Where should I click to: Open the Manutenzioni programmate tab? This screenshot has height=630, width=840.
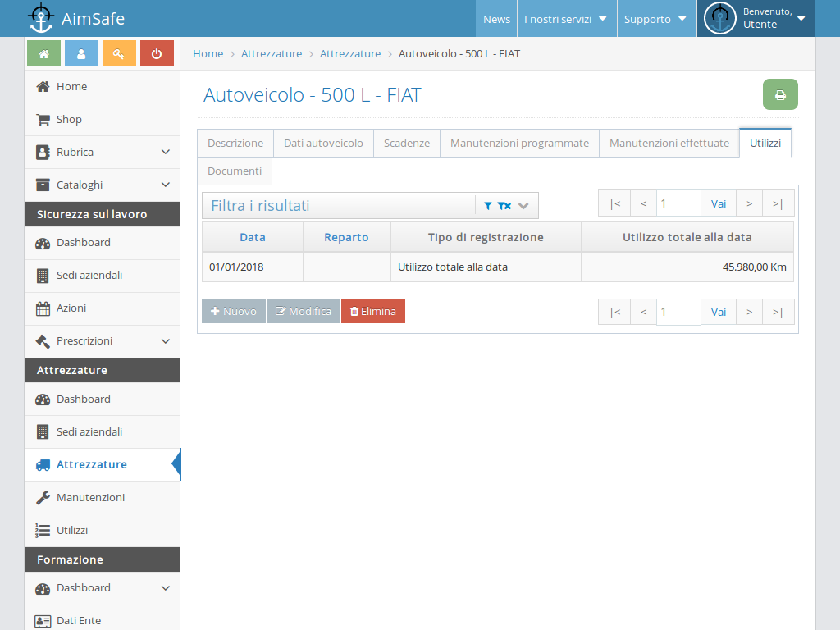tap(519, 143)
